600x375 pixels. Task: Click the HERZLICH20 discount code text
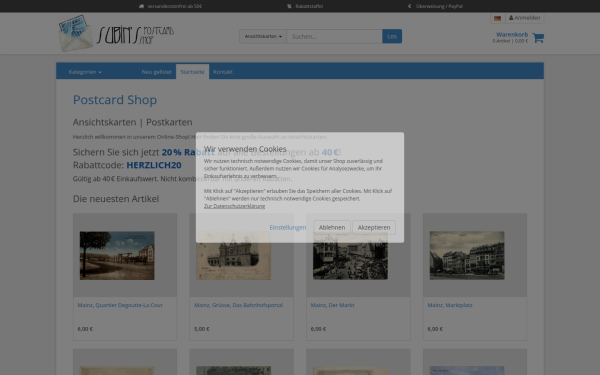point(154,165)
